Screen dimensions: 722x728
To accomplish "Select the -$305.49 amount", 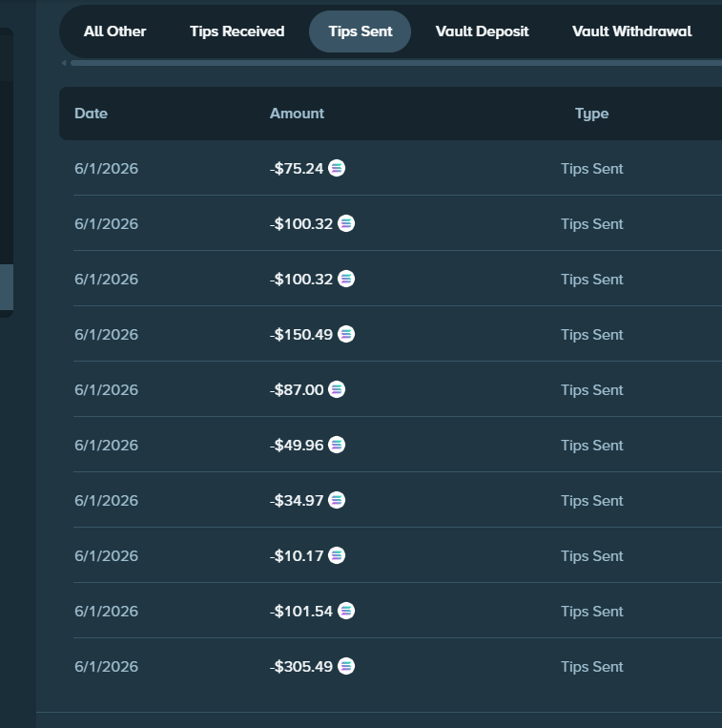I will (x=301, y=667).
